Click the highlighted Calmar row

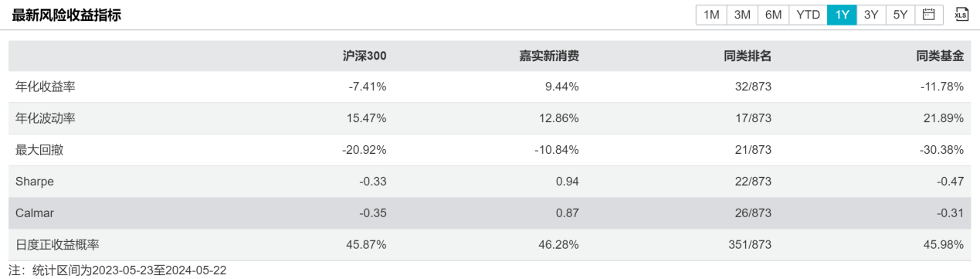tap(490, 213)
